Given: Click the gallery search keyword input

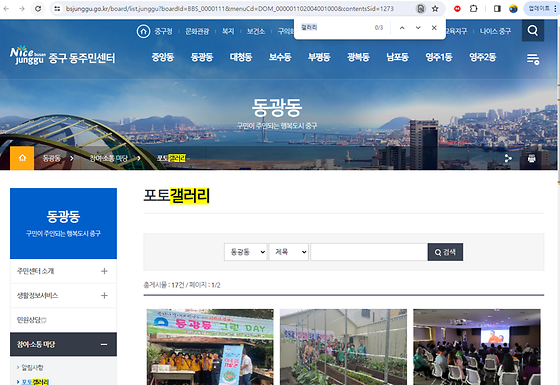Looking at the screenshot, I should [369, 252].
